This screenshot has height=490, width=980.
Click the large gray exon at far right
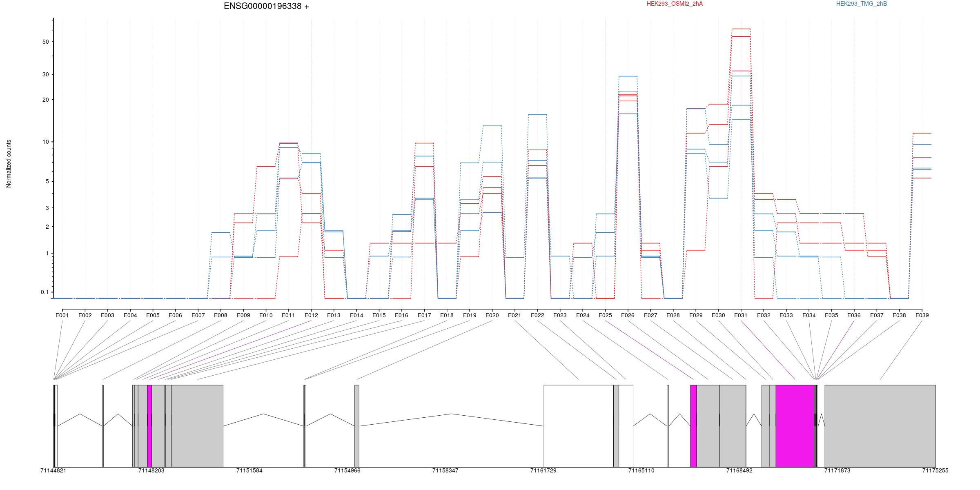point(880,426)
